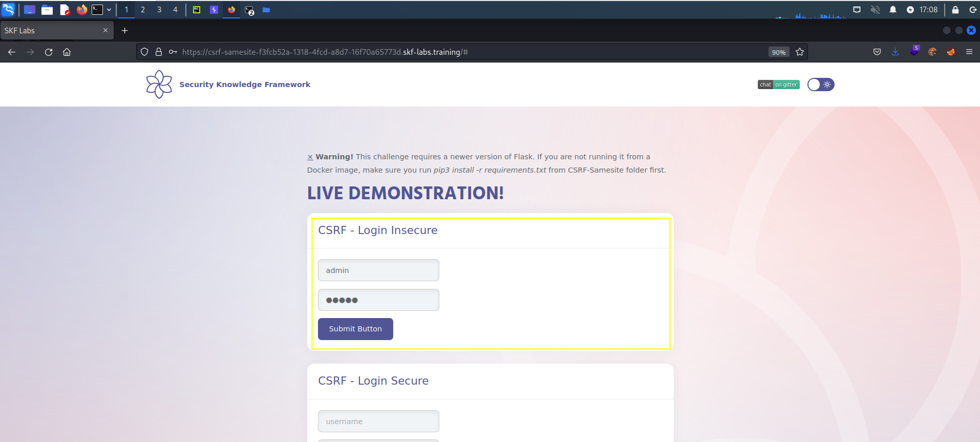Click the SKF flower logo
Viewport: 980px width, 442px height.
pyautogui.click(x=159, y=85)
